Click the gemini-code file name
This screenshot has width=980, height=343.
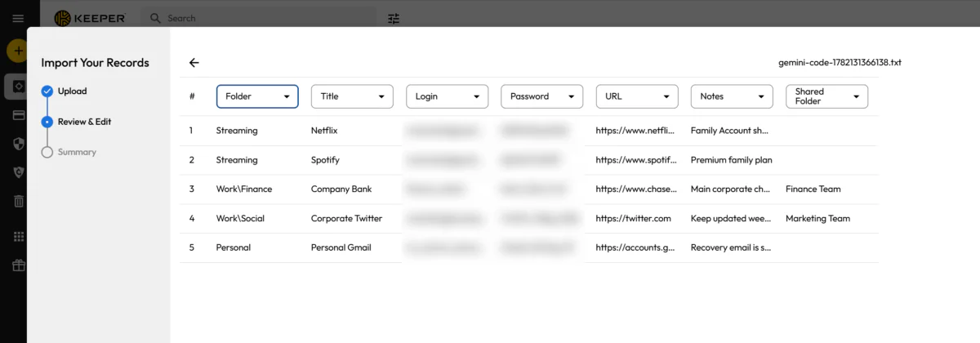click(x=840, y=62)
